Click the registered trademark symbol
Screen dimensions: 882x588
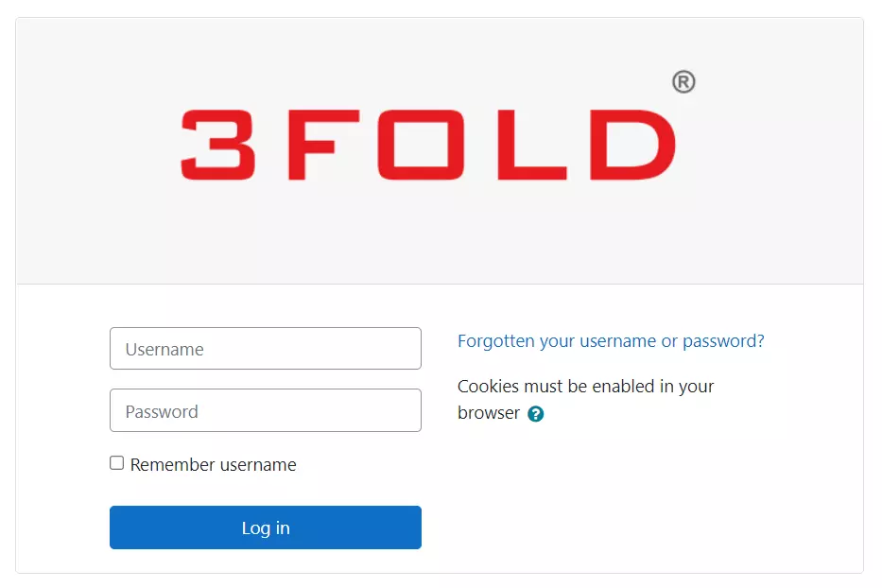(683, 82)
